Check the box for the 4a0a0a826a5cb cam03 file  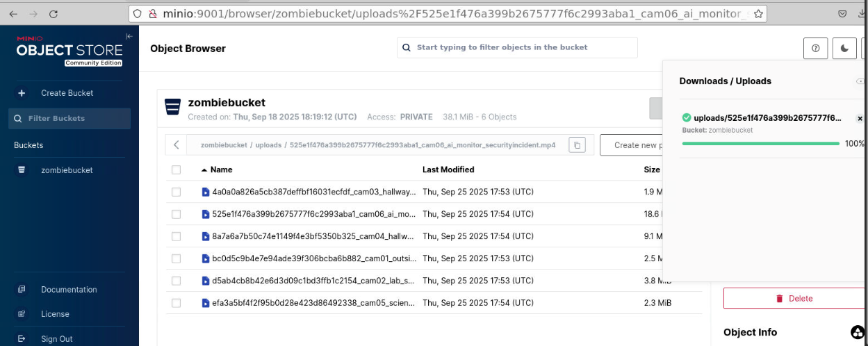(x=176, y=192)
